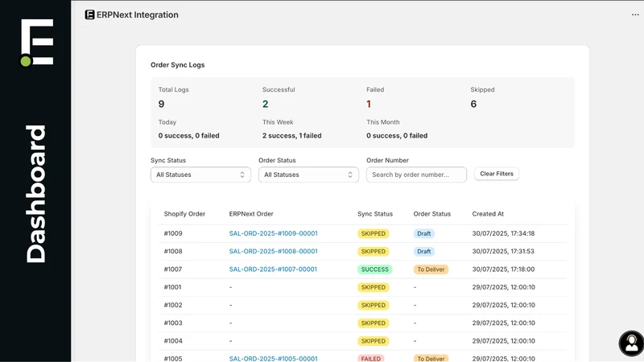Click the Order Sync Logs heading
Screen dimensions: 644x362
click(177, 65)
